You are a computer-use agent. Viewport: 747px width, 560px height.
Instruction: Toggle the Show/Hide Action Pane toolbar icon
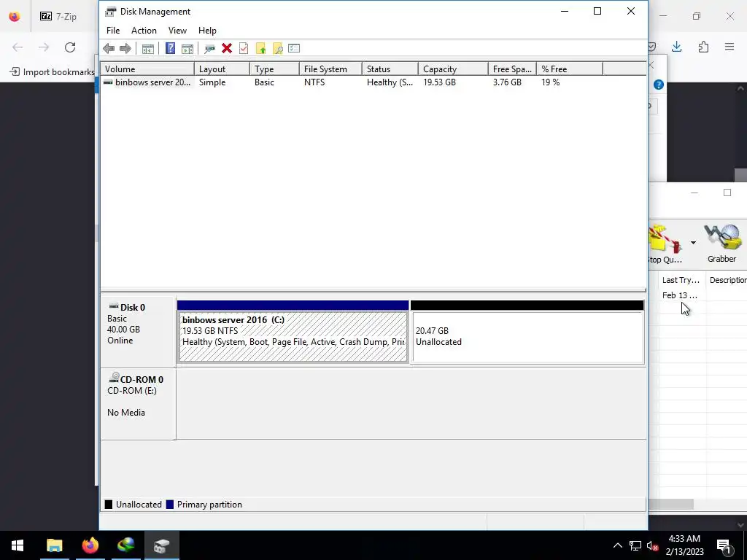[187, 49]
